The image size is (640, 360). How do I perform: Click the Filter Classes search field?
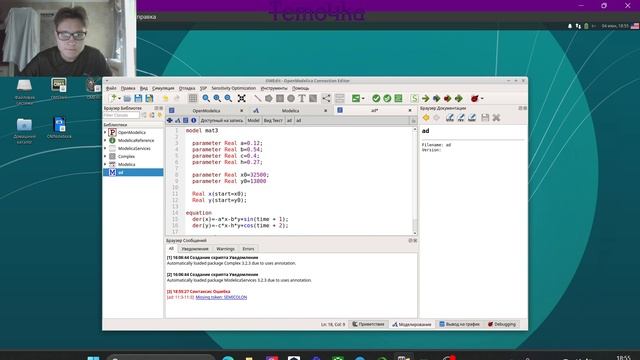click(x=121, y=115)
